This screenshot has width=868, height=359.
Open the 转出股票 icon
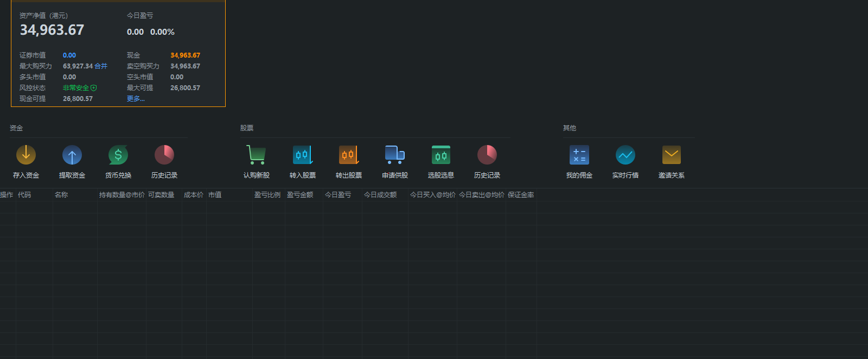click(x=349, y=155)
